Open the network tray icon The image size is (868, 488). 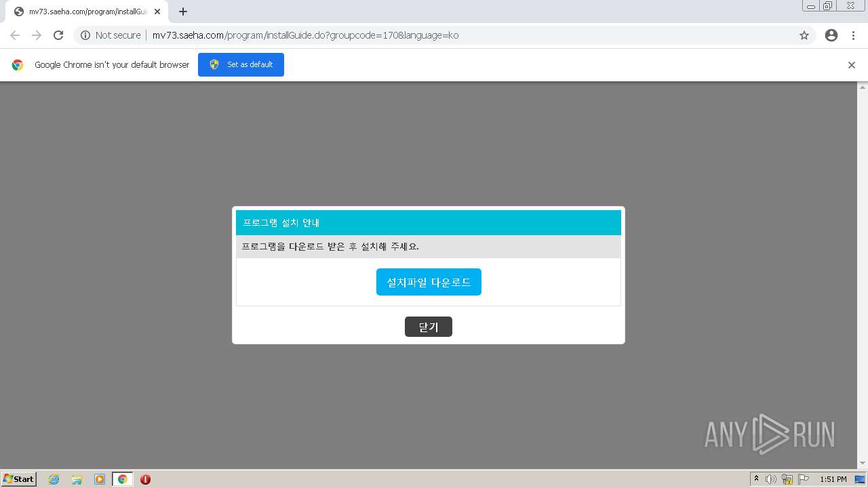coord(787,479)
